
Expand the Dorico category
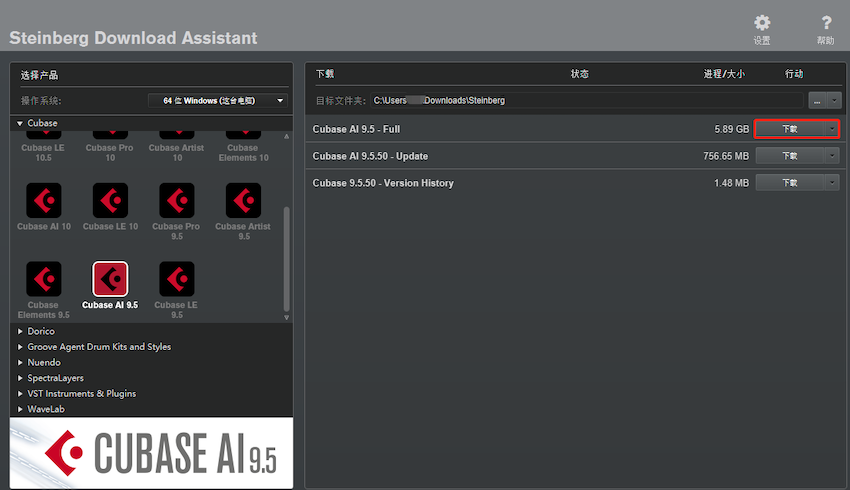20,331
